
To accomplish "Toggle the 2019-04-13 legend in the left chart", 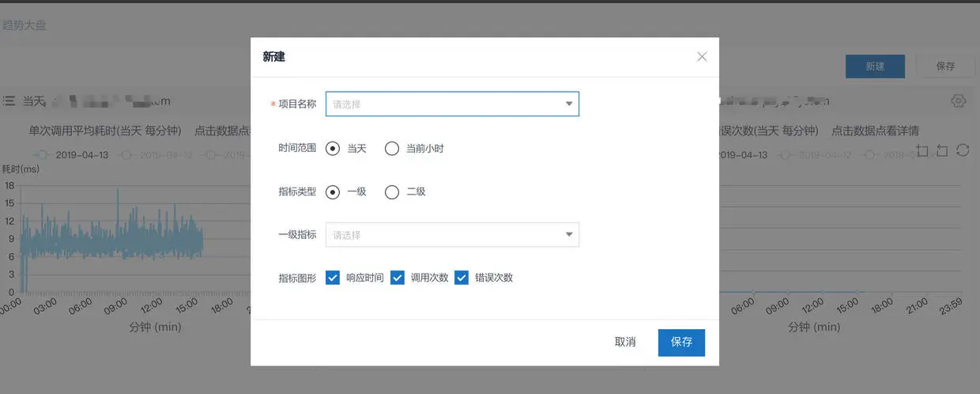I will tap(71, 154).
